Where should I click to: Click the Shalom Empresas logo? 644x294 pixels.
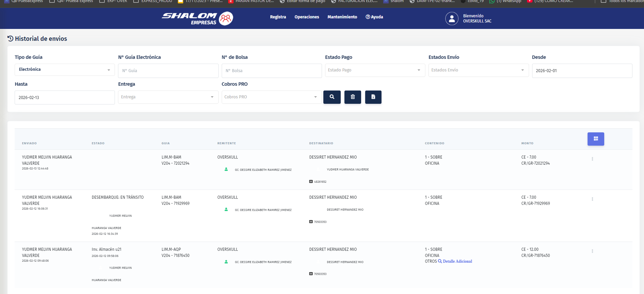tap(197, 19)
